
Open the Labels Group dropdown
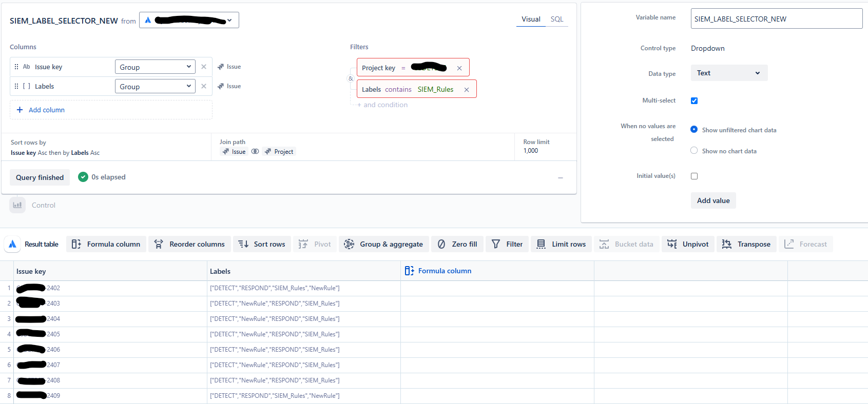[x=155, y=87]
